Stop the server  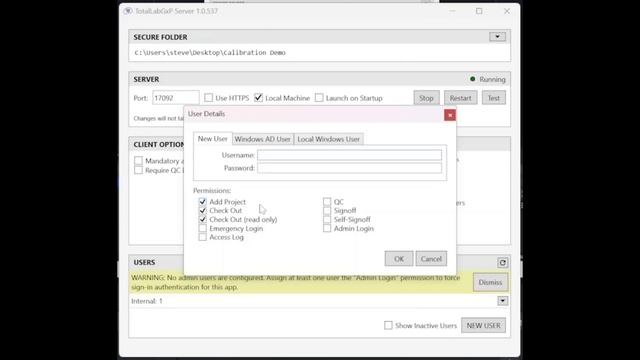click(x=426, y=98)
